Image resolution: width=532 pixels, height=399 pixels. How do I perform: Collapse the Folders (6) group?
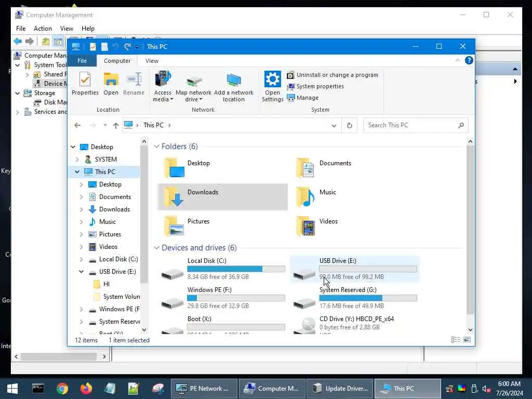coord(156,146)
